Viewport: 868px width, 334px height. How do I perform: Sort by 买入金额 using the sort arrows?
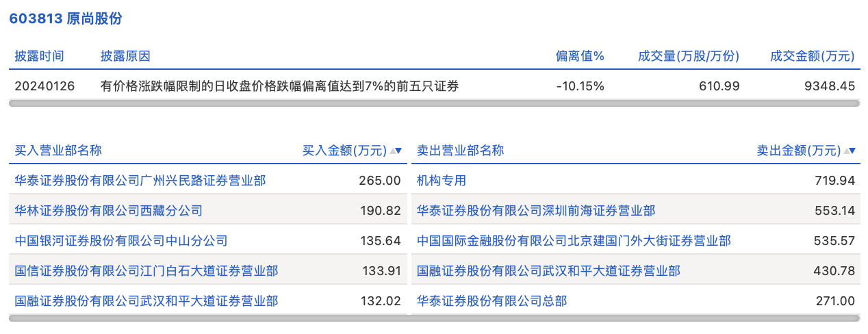click(x=396, y=151)
